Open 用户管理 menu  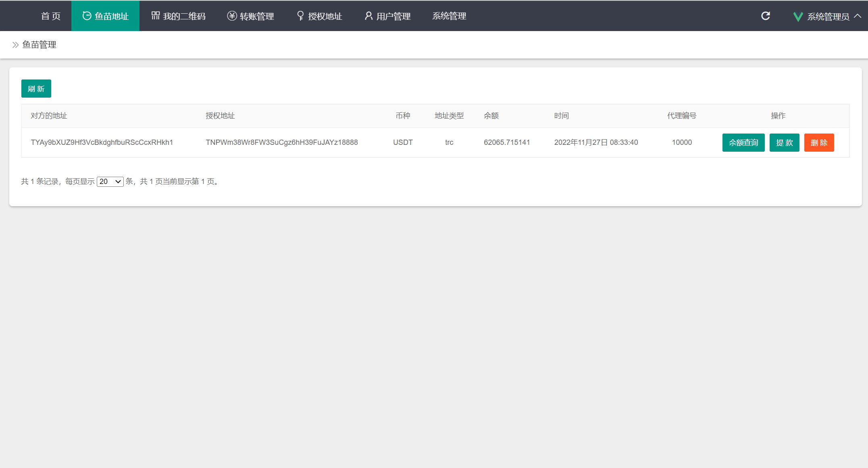(x=388, y=16)
